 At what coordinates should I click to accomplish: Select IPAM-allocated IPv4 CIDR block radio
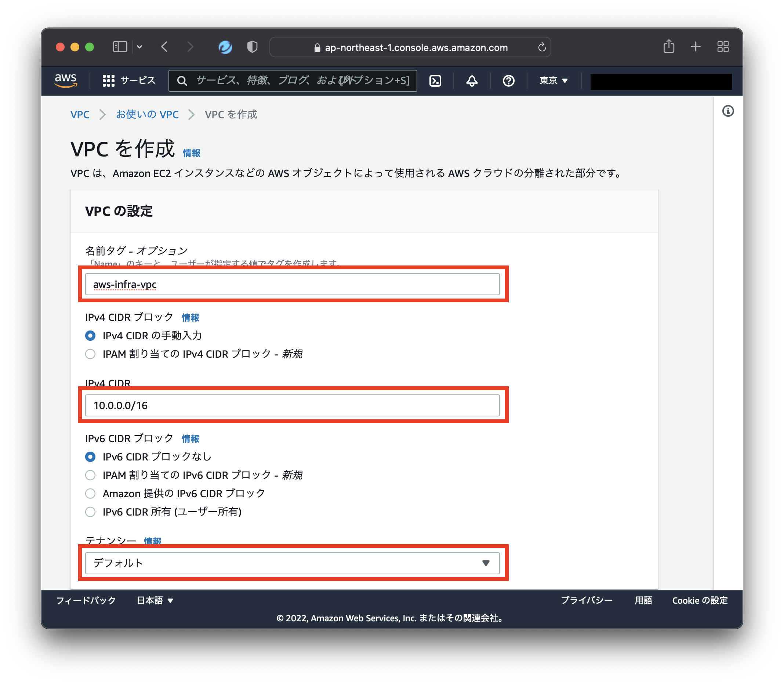click(90, 354)
